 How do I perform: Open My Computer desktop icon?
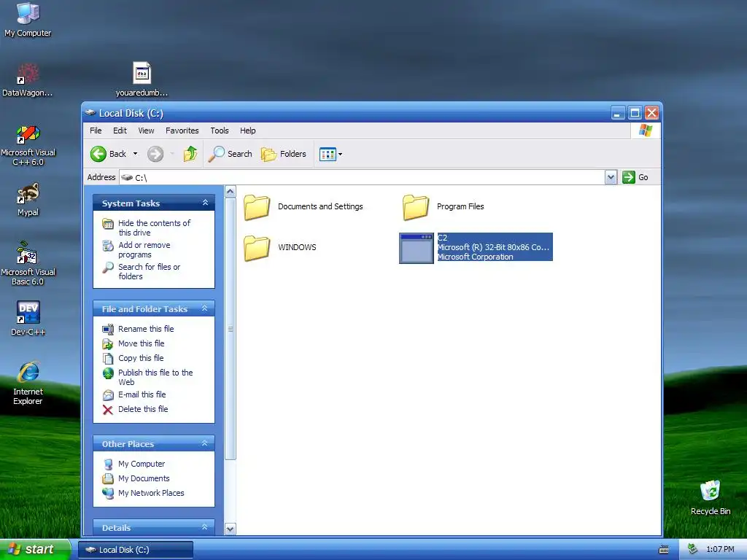[28, 19]
